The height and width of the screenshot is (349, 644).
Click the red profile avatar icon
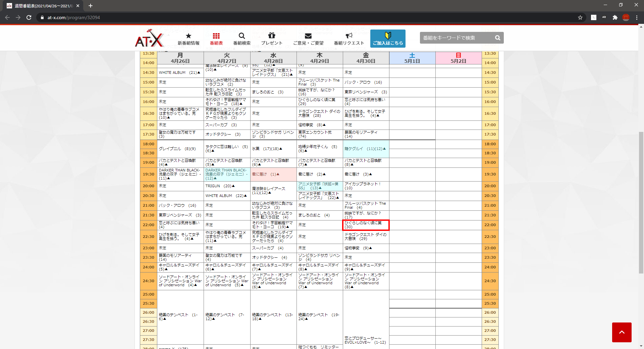pos(626,17)
